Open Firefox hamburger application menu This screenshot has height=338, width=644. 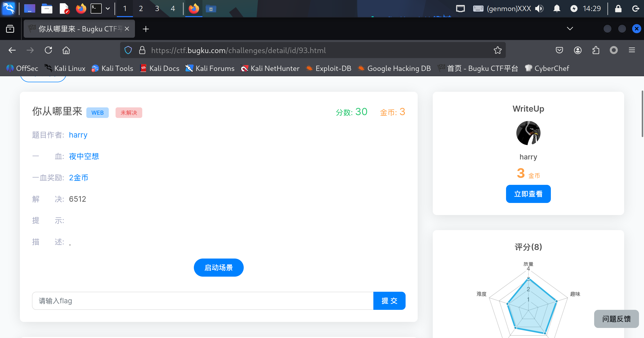click(632, 50)
